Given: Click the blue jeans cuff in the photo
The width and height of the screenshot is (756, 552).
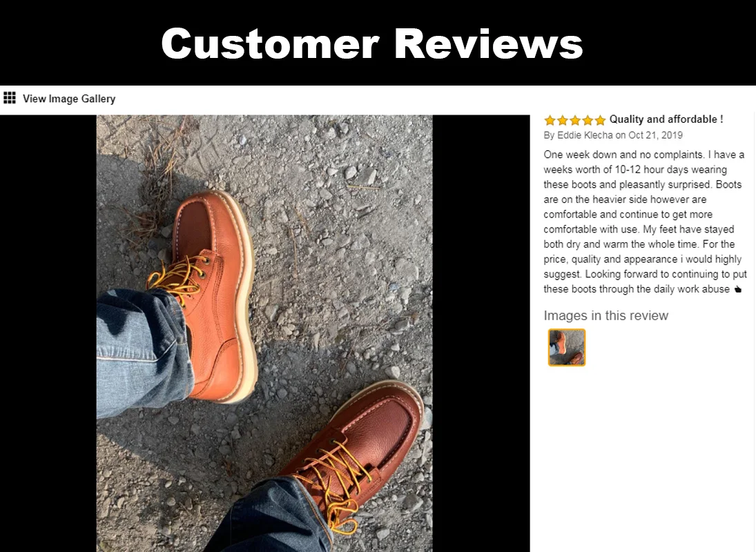Looking at the screenshot, I should tap(140, 352).
